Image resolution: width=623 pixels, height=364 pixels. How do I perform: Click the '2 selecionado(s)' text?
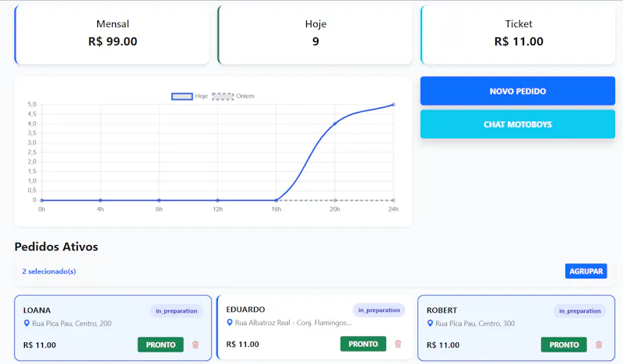click(49, 271)
